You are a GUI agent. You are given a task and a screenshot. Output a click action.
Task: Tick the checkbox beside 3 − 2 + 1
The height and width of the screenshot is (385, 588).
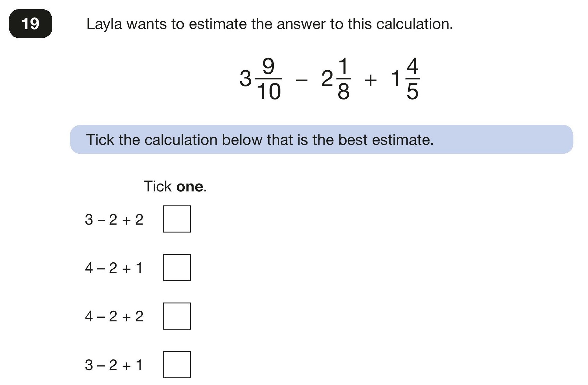pos(177,365)
